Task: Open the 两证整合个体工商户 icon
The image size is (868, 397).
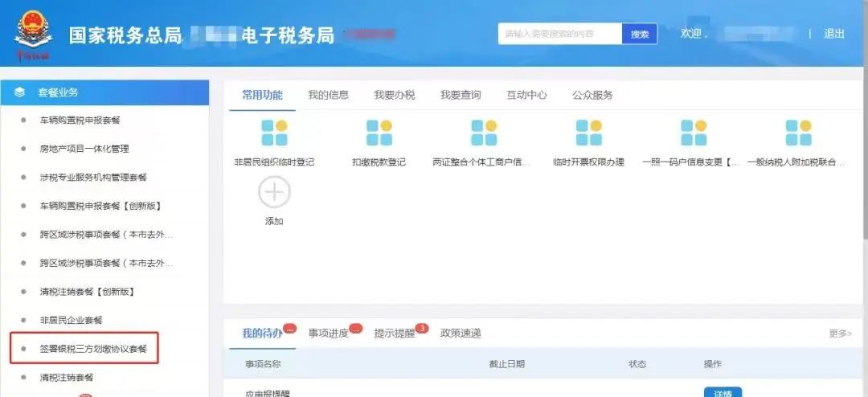Action: pyautogui.click(x=484, y=133)
